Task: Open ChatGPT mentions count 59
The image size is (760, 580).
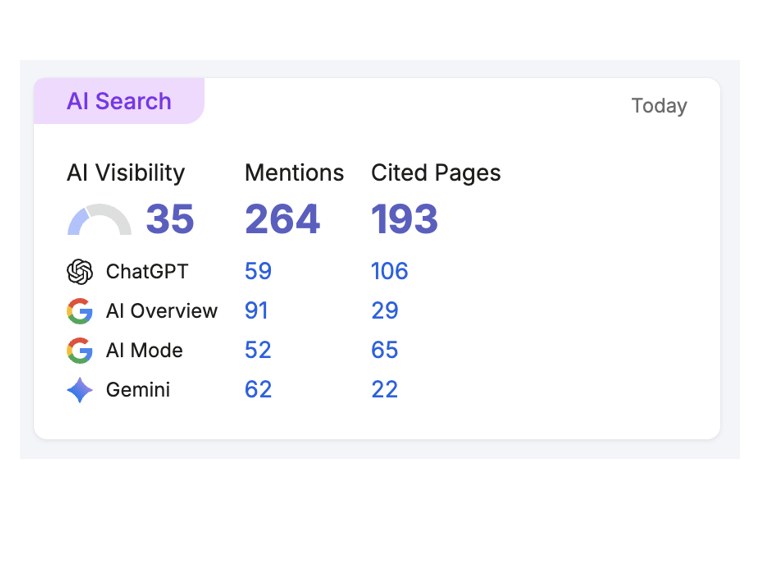Action: 258,271
